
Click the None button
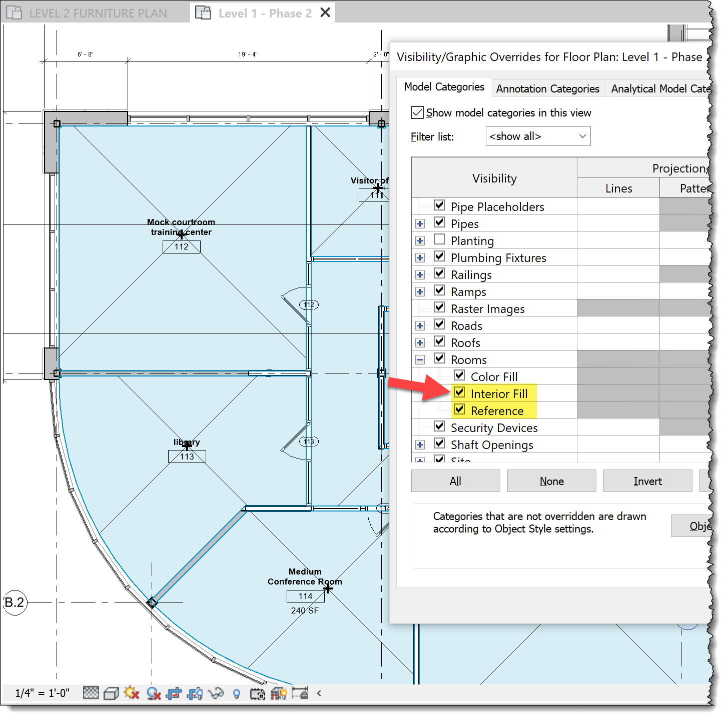[x=551, y=480]
